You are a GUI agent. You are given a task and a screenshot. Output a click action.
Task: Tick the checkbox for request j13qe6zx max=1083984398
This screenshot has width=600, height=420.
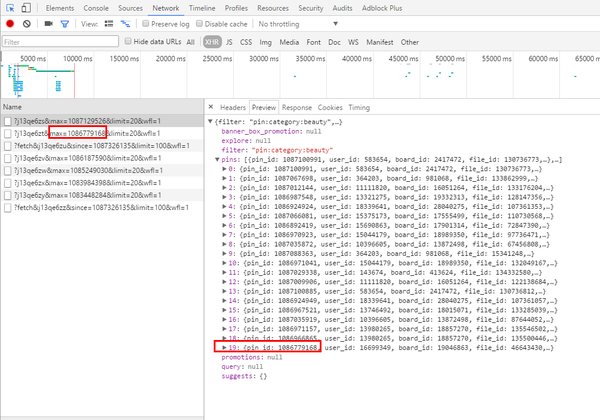point(8,183)
